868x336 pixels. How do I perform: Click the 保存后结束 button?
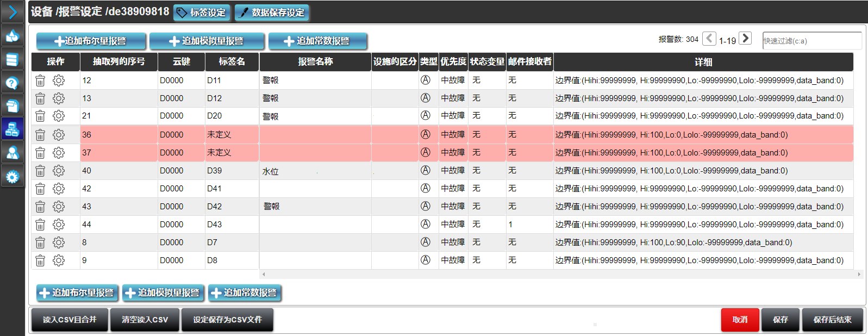pos(832,320)
